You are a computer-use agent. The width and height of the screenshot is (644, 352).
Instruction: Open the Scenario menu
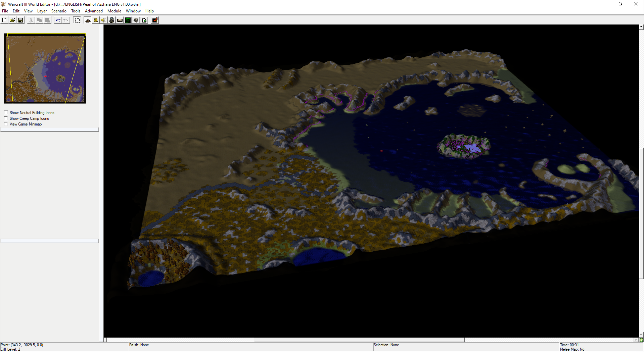click(x=59, y=11)
